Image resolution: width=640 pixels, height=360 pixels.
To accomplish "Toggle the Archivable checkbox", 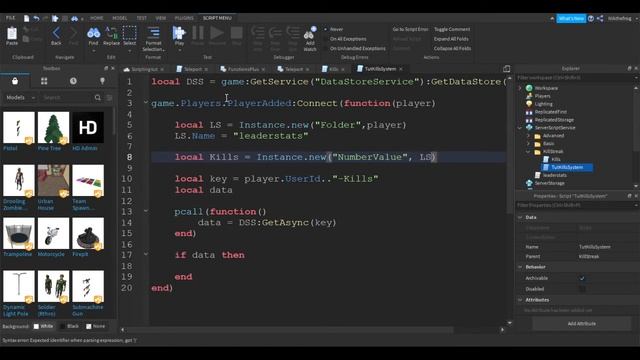I will point(582,278).
